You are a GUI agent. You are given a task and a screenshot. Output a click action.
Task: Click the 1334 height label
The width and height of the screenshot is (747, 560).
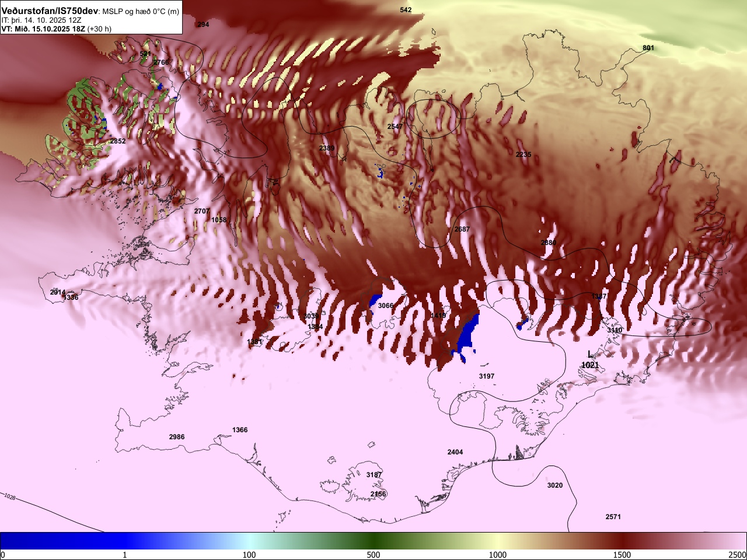[x=315, y=327]
